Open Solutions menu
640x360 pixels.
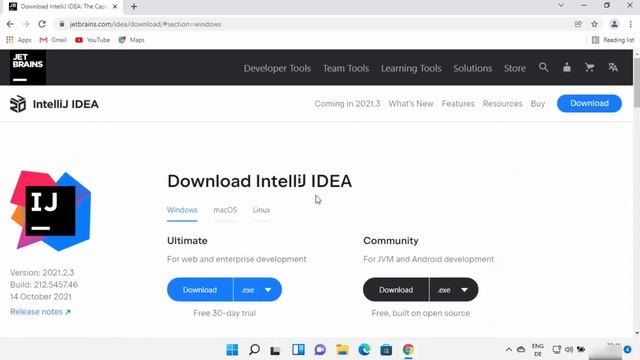[473, 68]
